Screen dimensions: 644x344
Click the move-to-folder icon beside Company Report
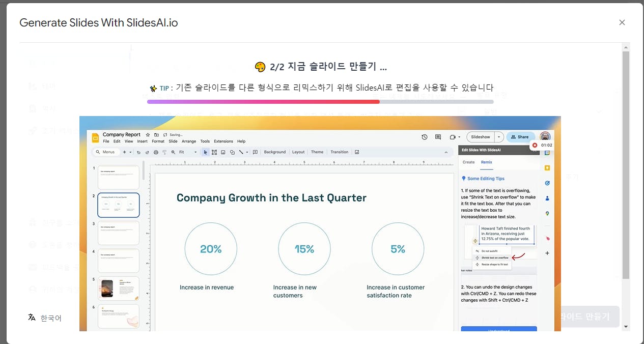pos(156,135)
